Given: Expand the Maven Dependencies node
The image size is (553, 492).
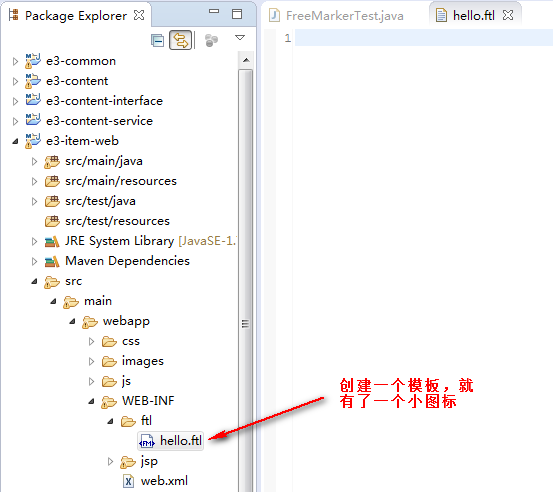Looking at the screenshot, I should [x=34, y=261].
